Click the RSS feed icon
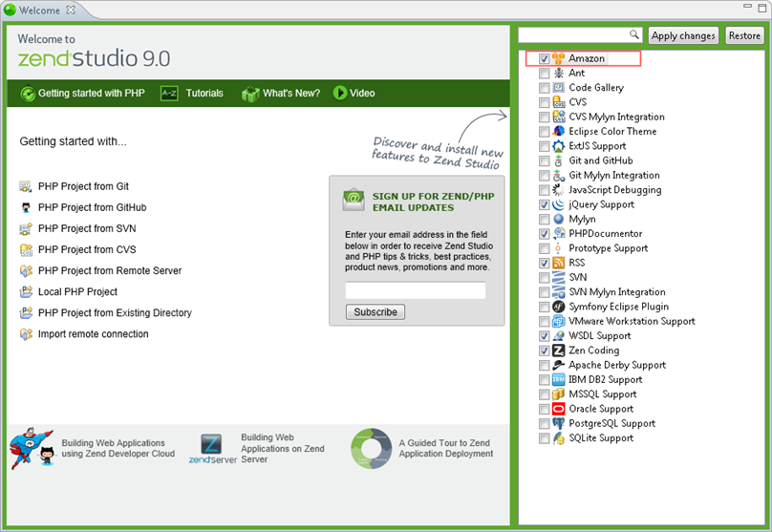Screen dimensions: 772x532 [x=558, y=263]
